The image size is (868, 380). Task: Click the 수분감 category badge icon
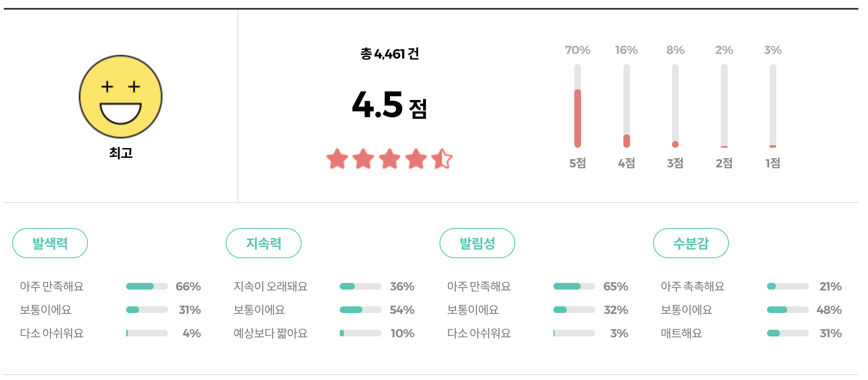pyautogui.click(x=691, y=243)
